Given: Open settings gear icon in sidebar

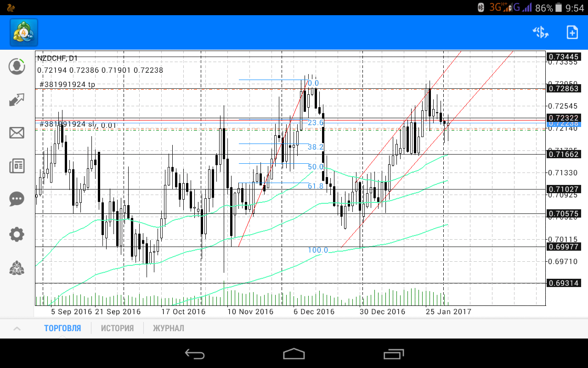Looking at the screenshot, I should [x=17, y=234].
